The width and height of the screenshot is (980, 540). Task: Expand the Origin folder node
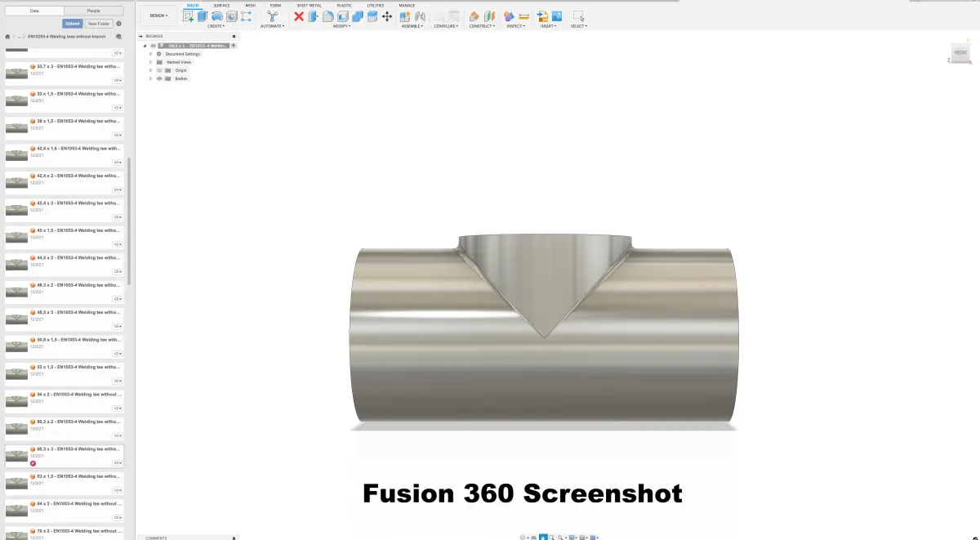coord(150,70)
